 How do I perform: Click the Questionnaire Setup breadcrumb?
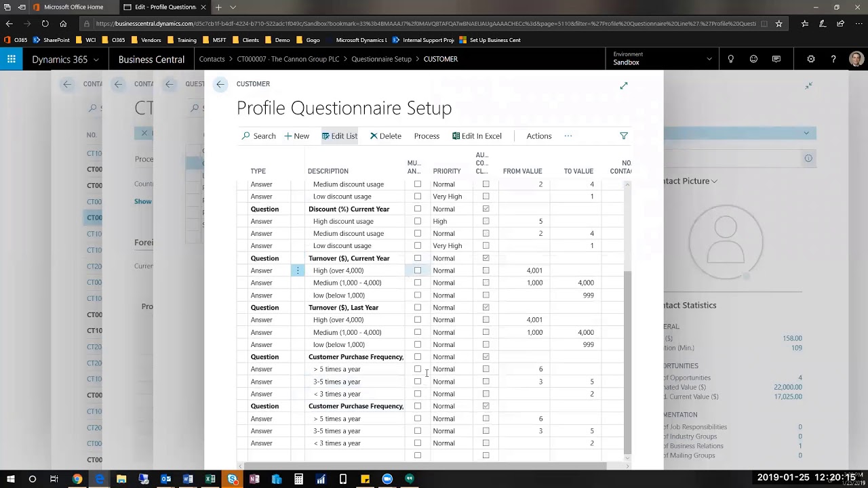(381, 59)
